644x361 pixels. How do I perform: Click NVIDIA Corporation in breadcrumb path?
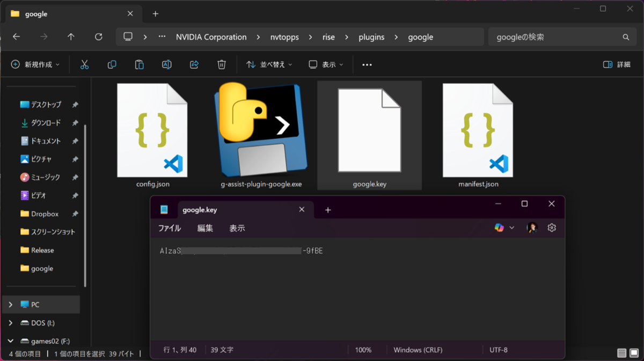coord(211,37)
